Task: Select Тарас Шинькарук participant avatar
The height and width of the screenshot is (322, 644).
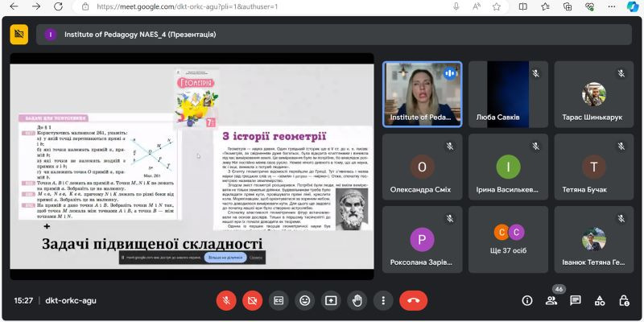Action: [594, 94]
